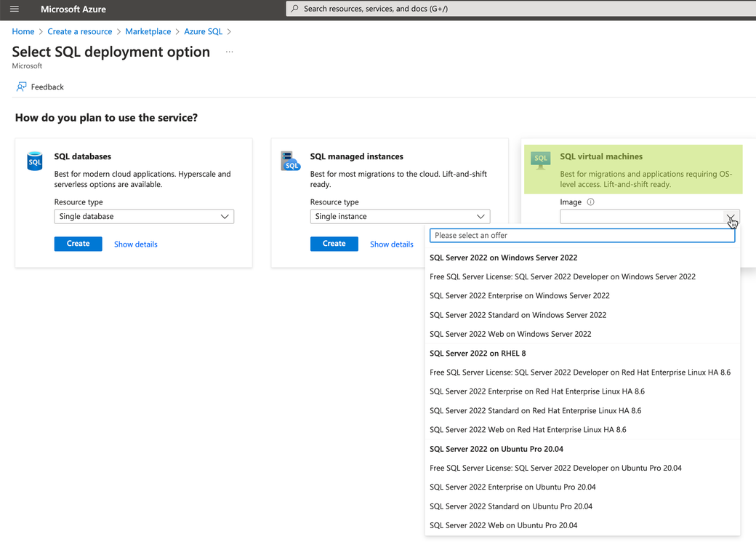Viewport: 756px width, 542px height.
Task: Open the Single instance resource type dropdown
Action: [401, 216]
